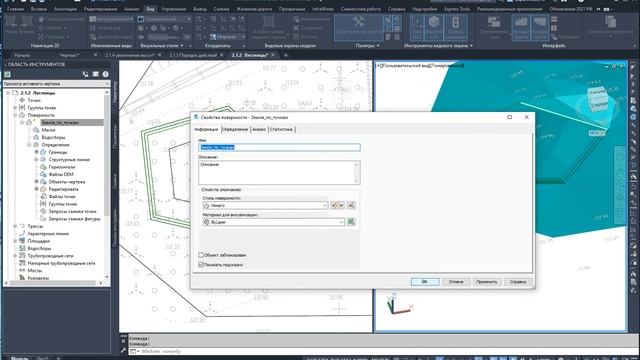This screenshot has height=360, width=640.
Task: Open the Вставка ribbon tab
Action: tap(39, 9)
